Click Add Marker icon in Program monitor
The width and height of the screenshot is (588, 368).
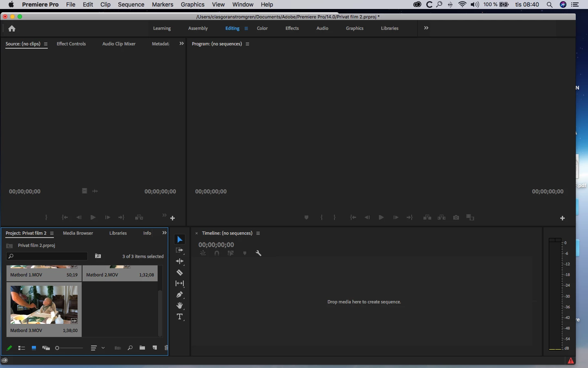[306, 218]
